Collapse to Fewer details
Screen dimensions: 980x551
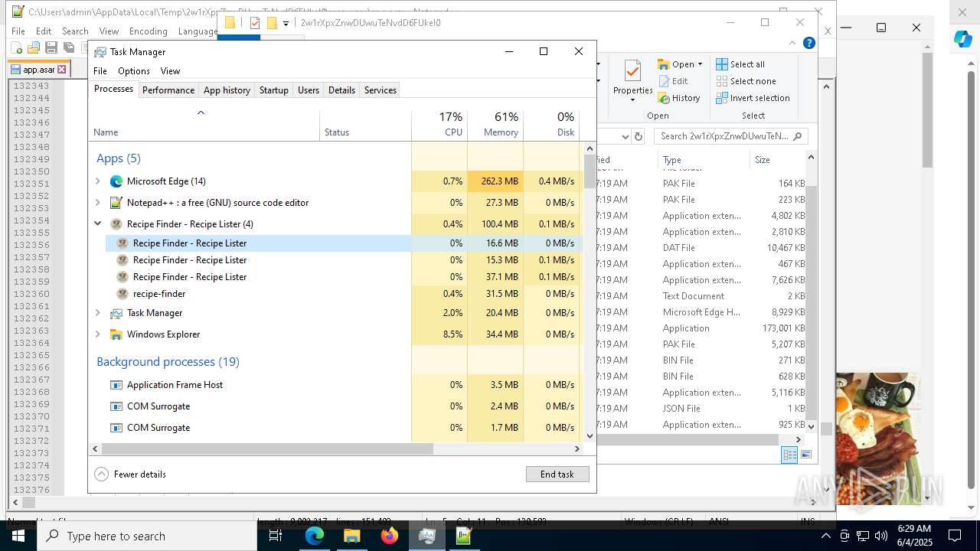(x=130, y=474)
